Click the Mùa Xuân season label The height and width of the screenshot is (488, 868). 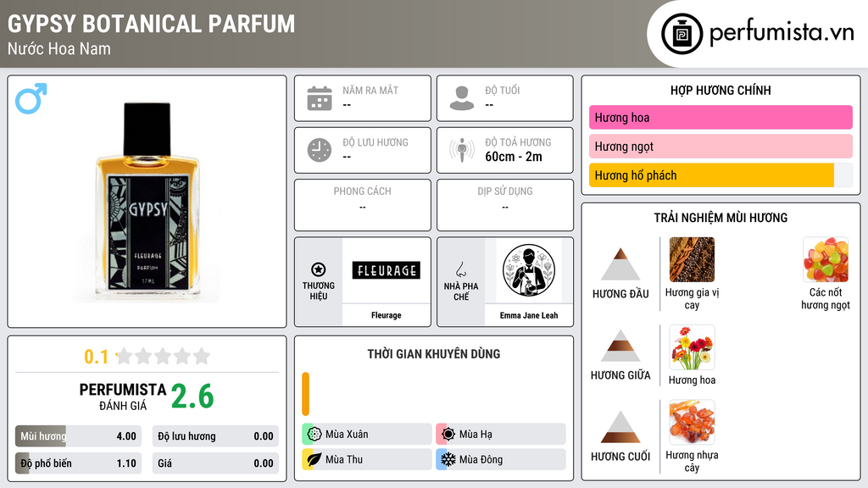tap(347, 435)
